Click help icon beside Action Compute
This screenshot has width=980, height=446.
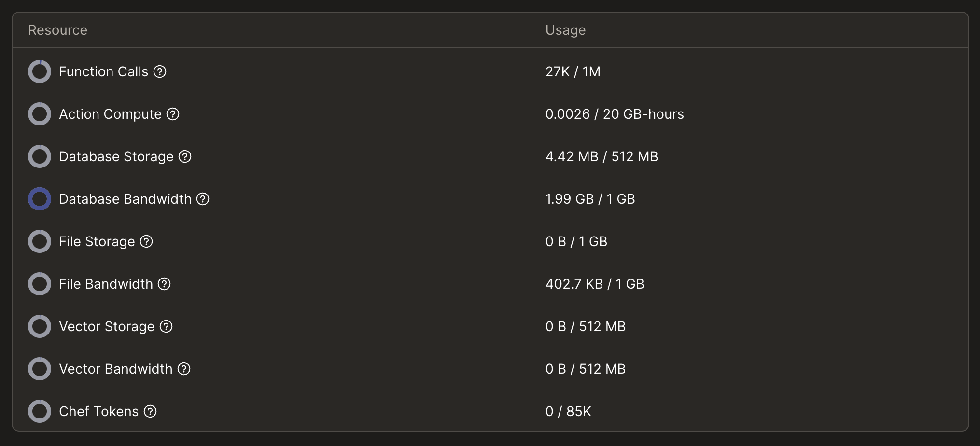pos(173,114)
